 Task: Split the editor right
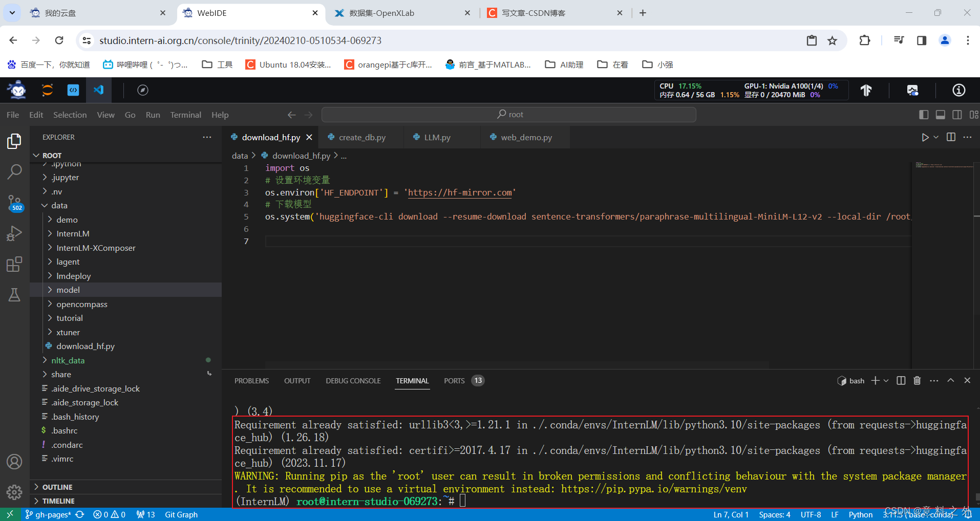tap(951, 137)
